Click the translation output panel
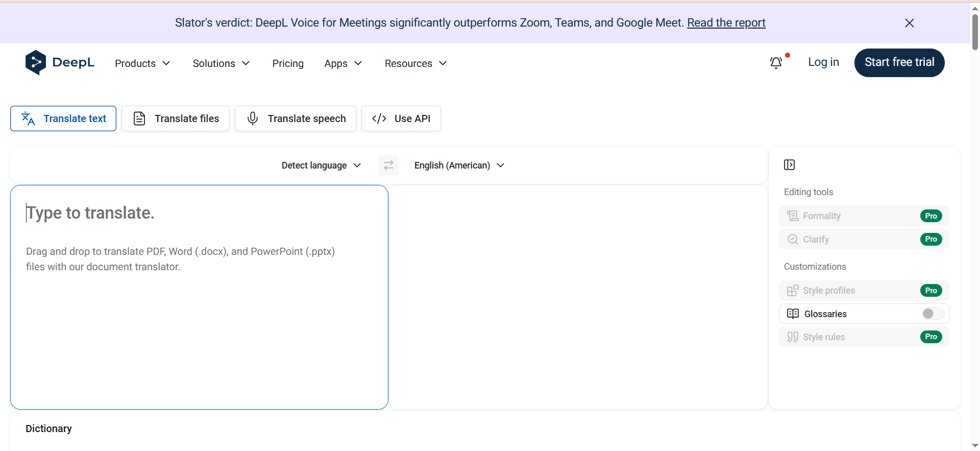This screenshot has height=451, width=980. tap(578, 297)
